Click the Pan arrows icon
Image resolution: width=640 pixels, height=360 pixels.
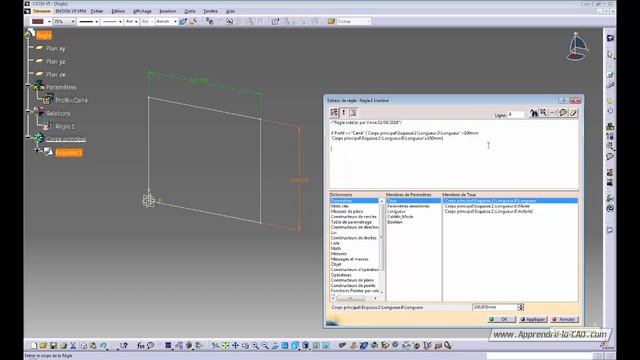(x=236, y=345)
